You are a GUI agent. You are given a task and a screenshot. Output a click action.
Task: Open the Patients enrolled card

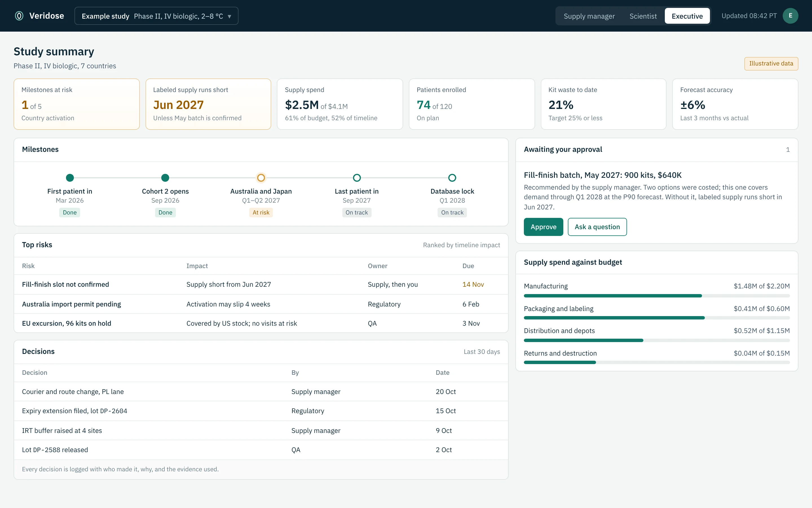tap(471, 104)
